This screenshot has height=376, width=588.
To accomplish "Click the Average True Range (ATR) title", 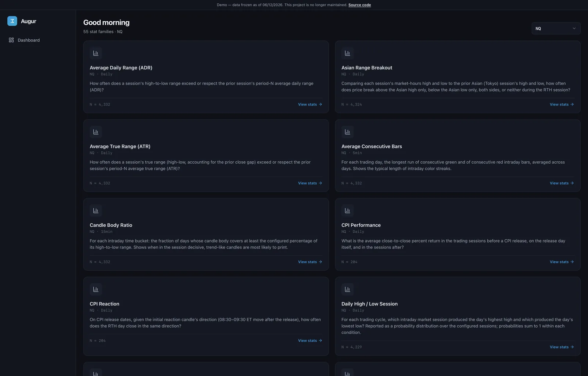I will [x=120, y=146].
